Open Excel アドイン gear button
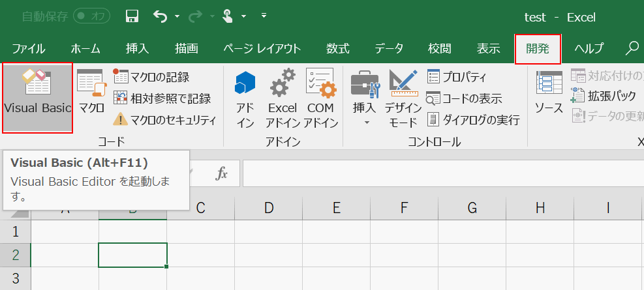 tap(283, 98)
